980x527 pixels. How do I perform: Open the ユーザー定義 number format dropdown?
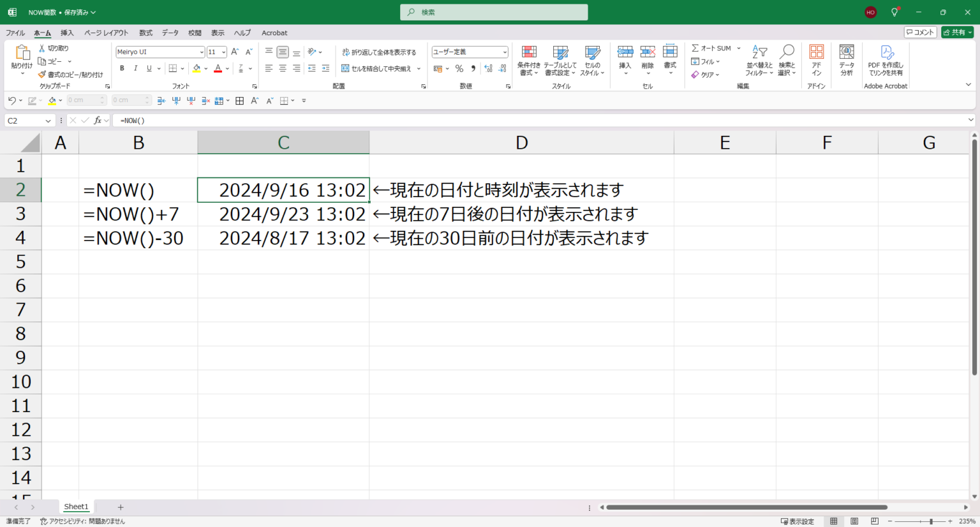504,52
